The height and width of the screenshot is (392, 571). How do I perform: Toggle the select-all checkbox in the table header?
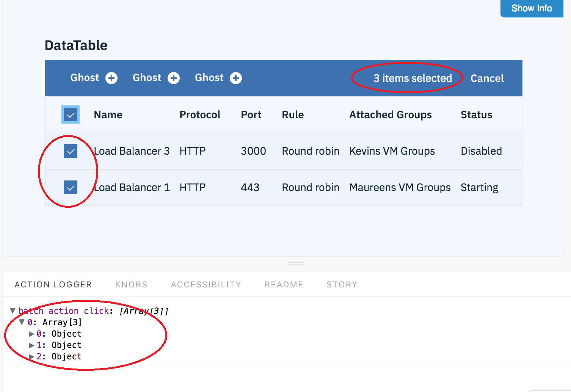[x=71, y=114]
